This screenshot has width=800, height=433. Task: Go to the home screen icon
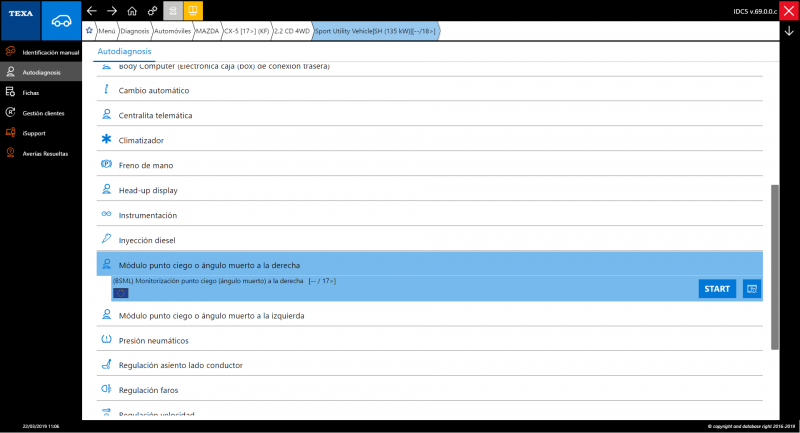point(132,11)
